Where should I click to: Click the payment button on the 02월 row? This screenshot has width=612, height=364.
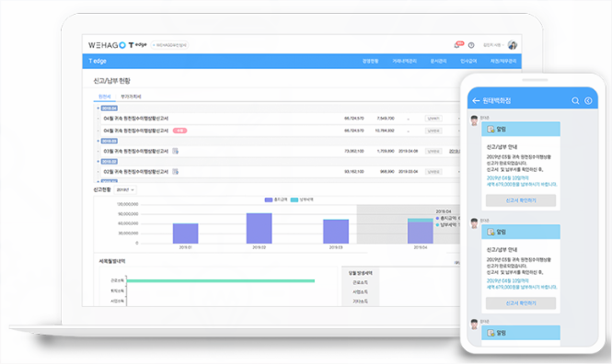433,172
